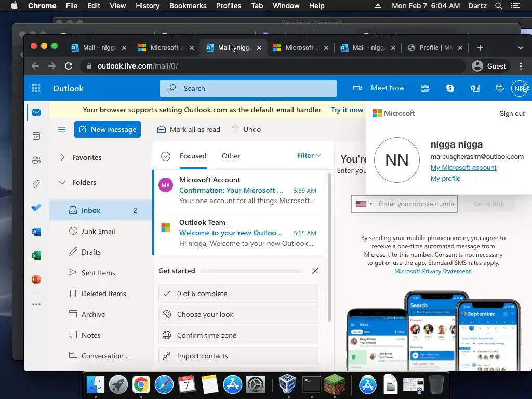Switch to the Profile | Microsoft browser tab
This screenshot has height=399, width=532.
click(435, 48)
